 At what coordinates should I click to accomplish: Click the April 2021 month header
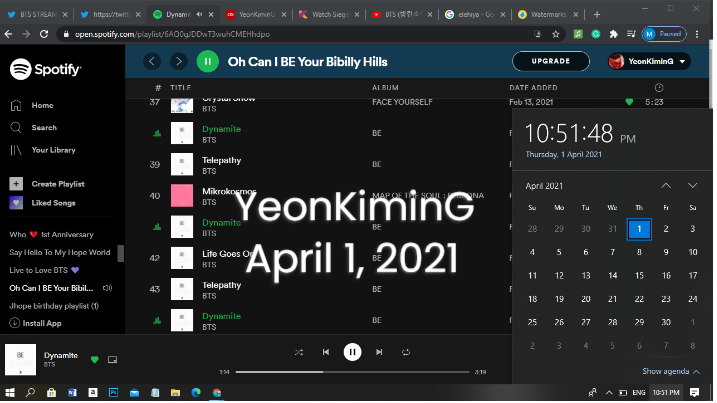(x=546, y=187)
